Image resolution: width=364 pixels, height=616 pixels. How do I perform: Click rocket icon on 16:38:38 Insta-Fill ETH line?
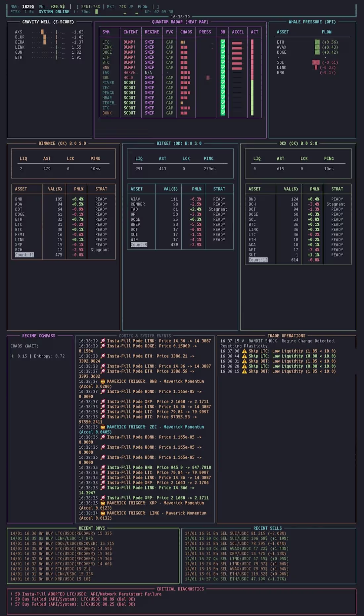pyautogui.click(x=103, y=356)
